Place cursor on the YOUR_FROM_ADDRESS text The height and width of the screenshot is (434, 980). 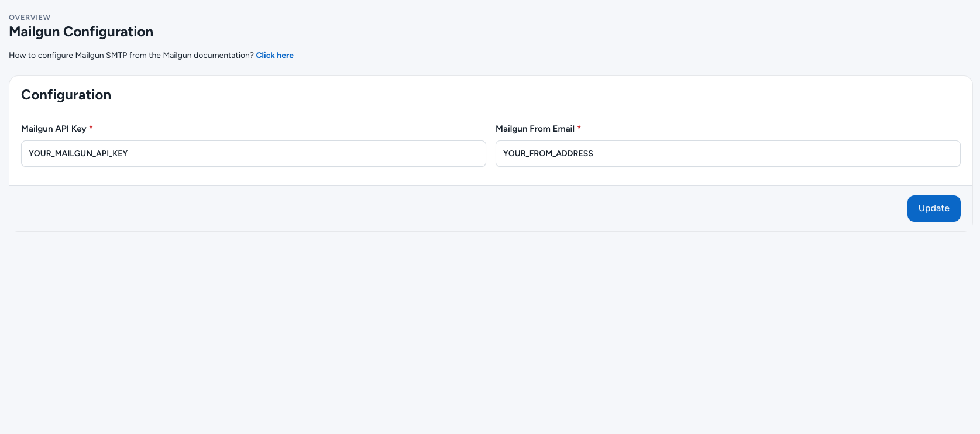(548, 153)
